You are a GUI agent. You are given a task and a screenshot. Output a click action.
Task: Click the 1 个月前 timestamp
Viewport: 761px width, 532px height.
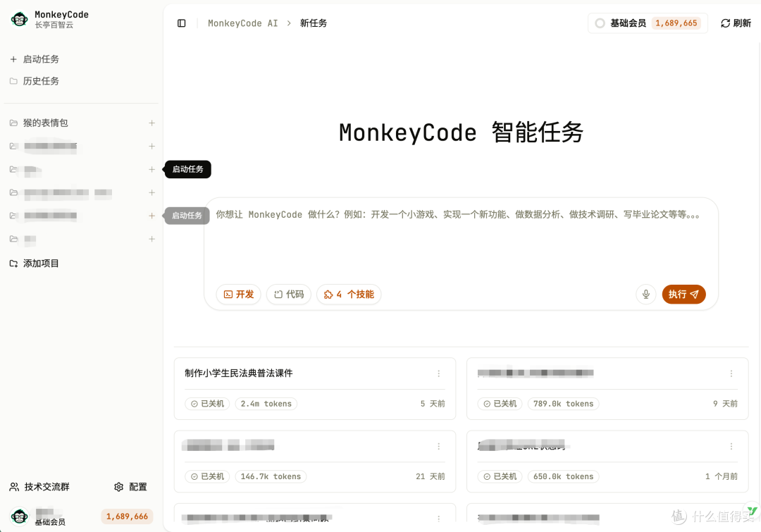tap(722, 476)
